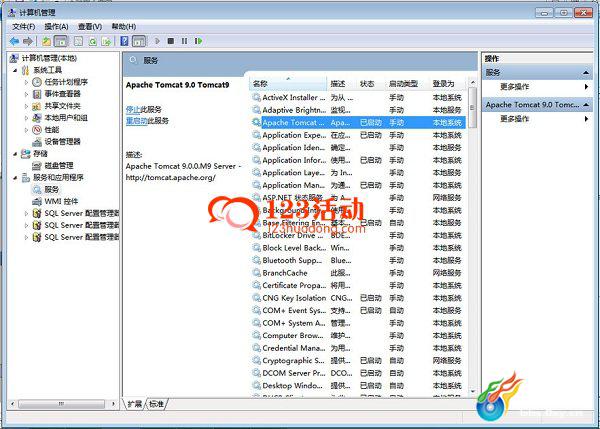The height and width of the screenshot is (429, 600).
Task: Collapse the 服务和应用程序 tree node
Action: [x=15, y=178]
